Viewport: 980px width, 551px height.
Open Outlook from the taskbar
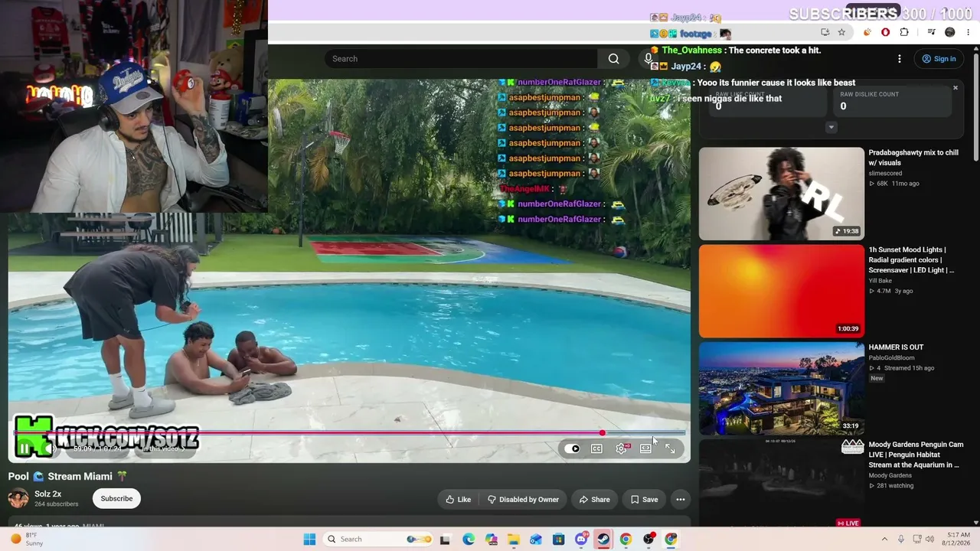(x=536, y=540)
